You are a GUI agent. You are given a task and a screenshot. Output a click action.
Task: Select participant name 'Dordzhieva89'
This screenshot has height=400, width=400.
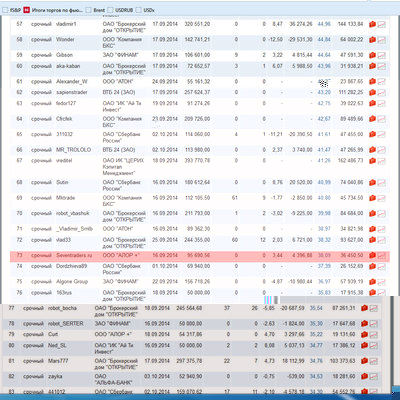pyautogui.click(x=71, y=266)
